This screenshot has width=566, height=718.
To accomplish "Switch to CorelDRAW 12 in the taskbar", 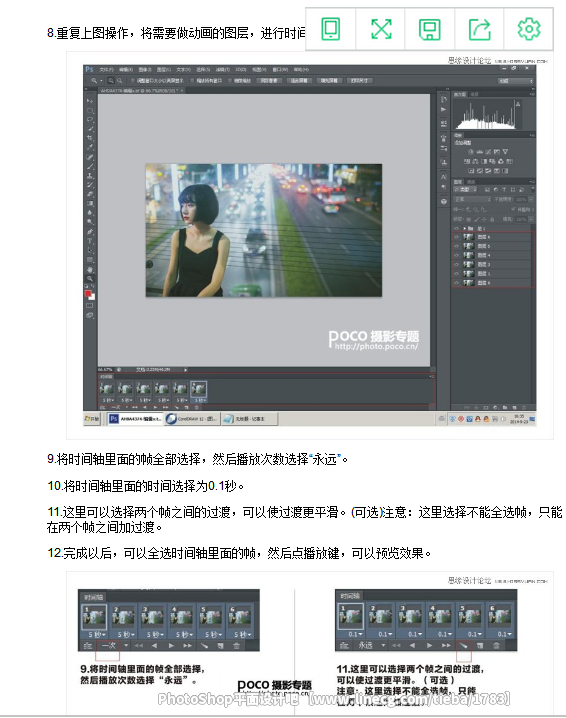I will 191,419.
